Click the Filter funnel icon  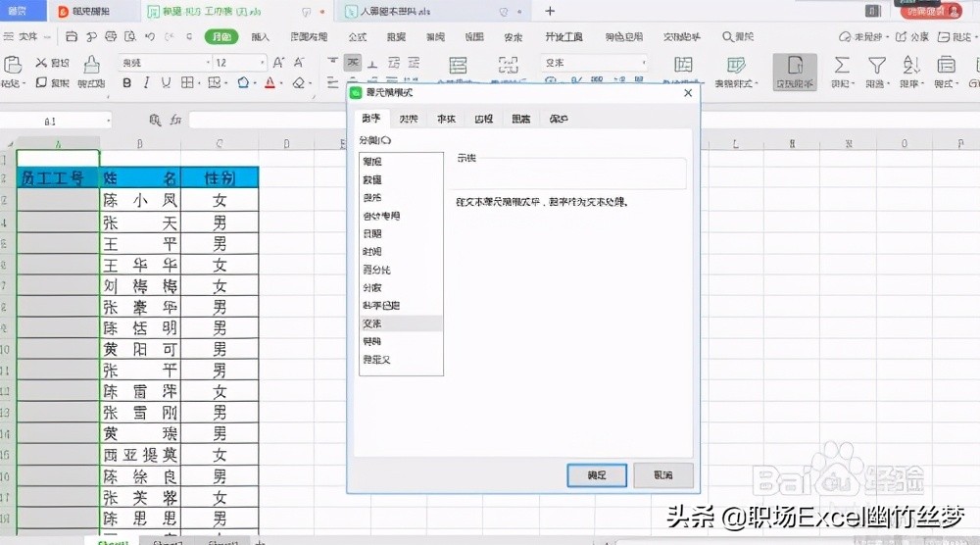[877, 65]
